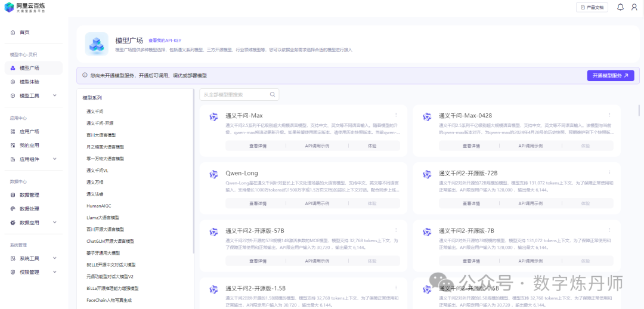Select 通义千问 in the model series list

click(95, 112)
